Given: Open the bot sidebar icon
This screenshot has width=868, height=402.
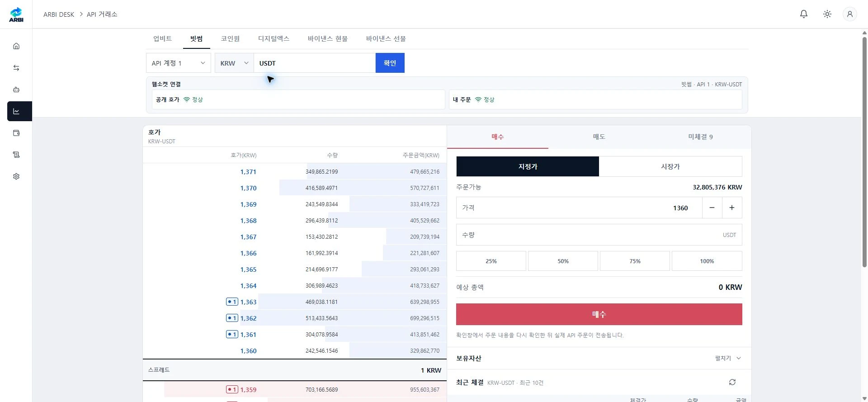Looking at the screenshot, I should pos(16,90).
